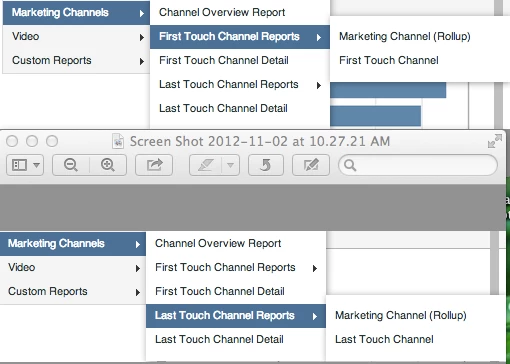Image resolution: width=510 pixels, height=364 pixels.
Task: Choose the lower Last Touch Channel entry
Action: point(384,339)
